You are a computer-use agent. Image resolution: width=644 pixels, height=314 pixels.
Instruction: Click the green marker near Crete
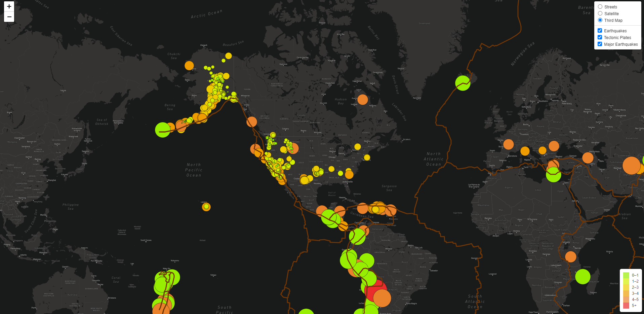point(554,175)
